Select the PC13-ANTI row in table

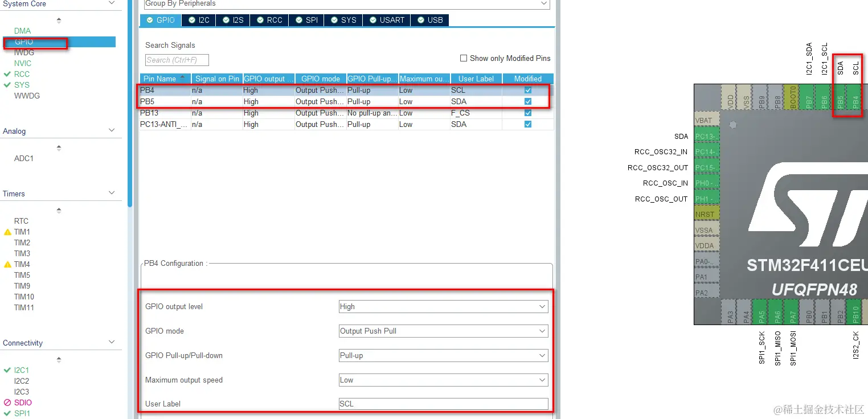347,124
